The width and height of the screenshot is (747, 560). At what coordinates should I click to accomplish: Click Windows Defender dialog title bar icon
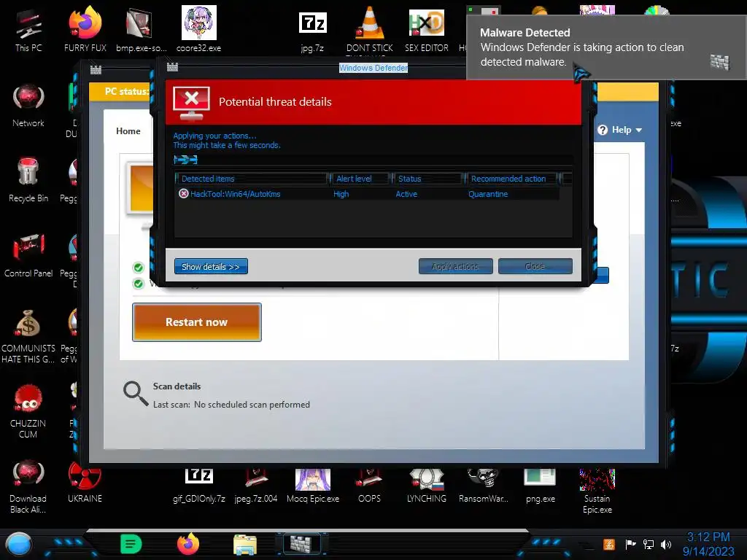coord(172,67)
